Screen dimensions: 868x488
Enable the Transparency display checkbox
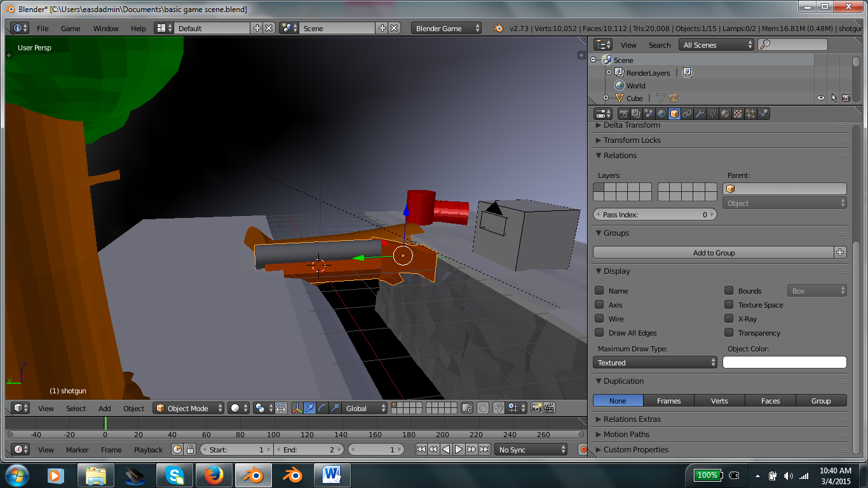(x=729, y=332)
